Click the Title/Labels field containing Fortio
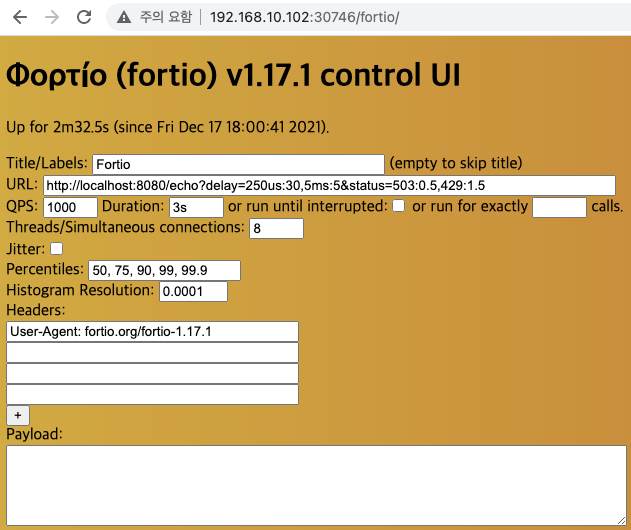Image resolution: width=631 pixels, height=530 pixels. (x=238, y=164)
